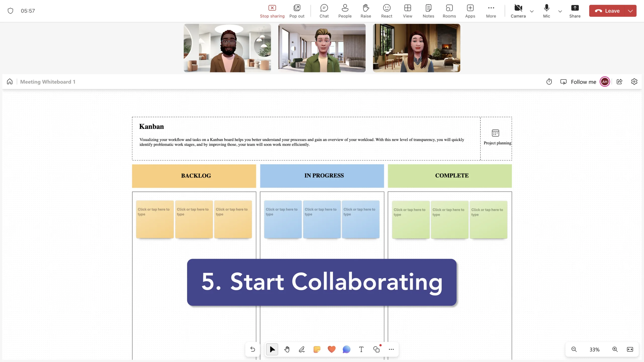The image size is (644, 362).
Task: Open the More options menu
Action: point(491,11)
